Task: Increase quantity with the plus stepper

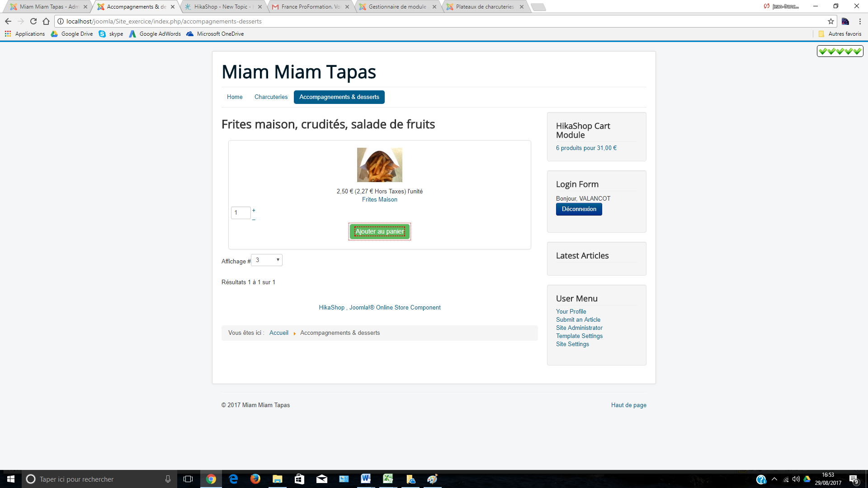Action: pos(254,211)
